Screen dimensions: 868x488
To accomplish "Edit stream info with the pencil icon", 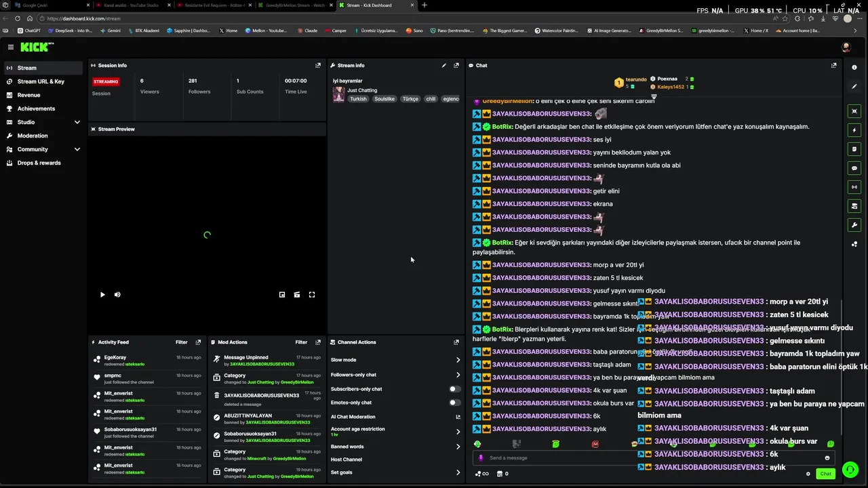I will tap(444, 66).
